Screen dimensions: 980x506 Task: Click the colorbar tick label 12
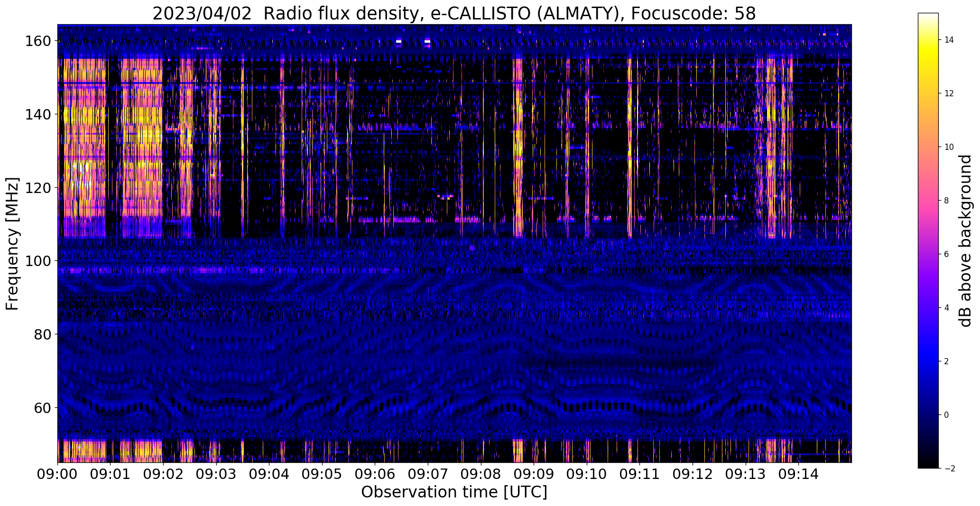(949, 93)
